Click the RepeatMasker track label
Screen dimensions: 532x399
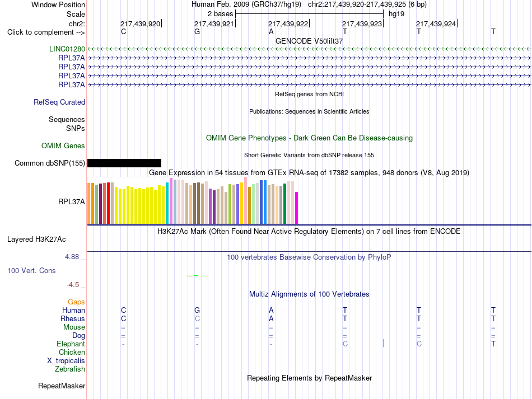pos(62,386)
